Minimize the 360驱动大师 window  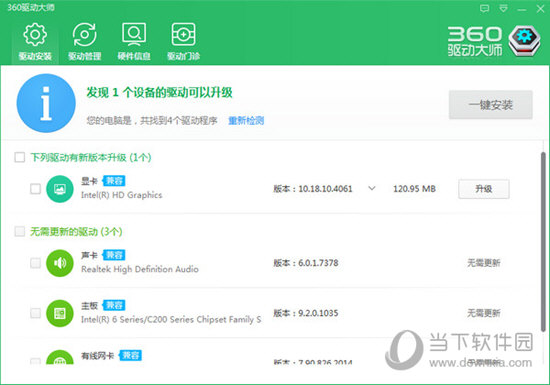point(522,9)
